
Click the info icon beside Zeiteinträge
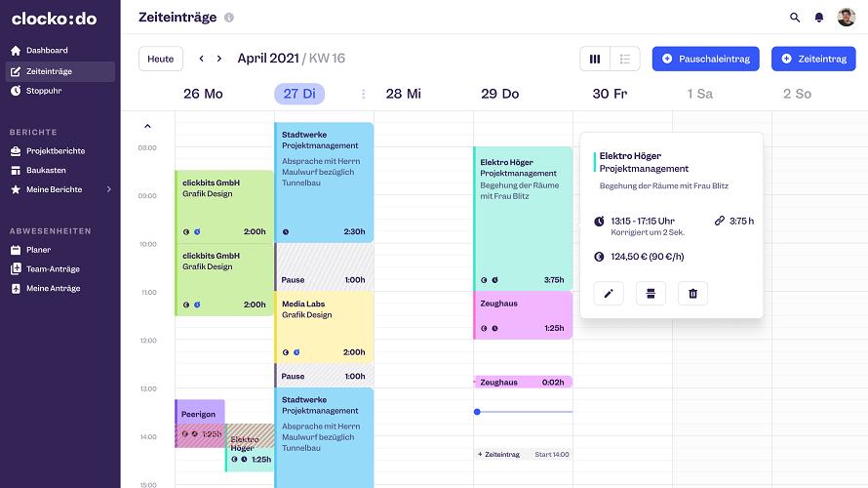point(228,18)
